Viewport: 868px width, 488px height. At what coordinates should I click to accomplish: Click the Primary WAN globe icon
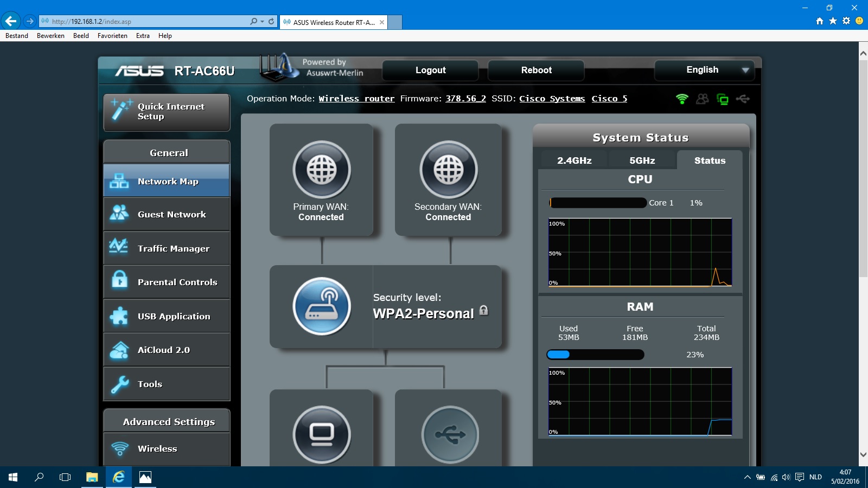coord(322,170)
